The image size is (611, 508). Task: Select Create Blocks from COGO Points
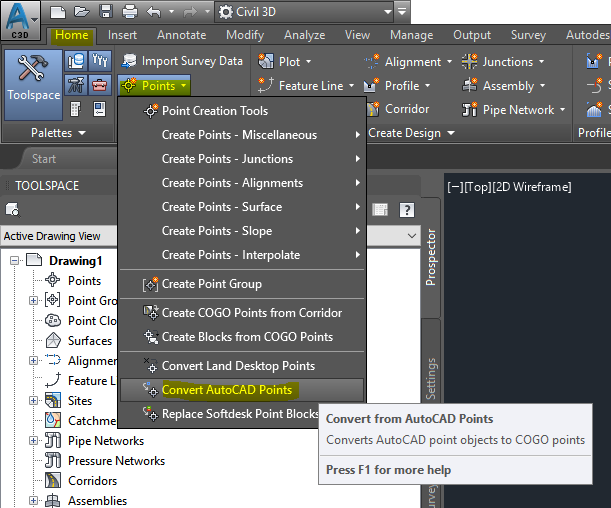242,337
